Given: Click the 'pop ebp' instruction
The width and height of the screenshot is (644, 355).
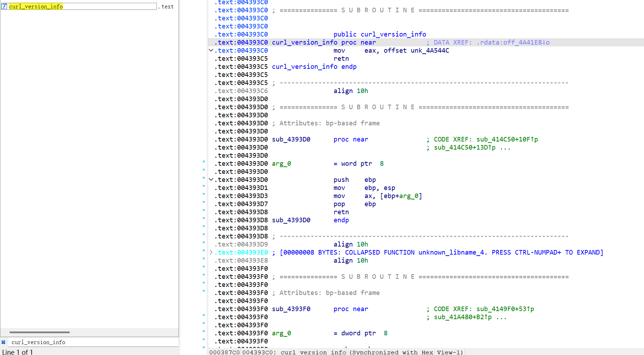Looking at the screenshot, I should (355, 204).
